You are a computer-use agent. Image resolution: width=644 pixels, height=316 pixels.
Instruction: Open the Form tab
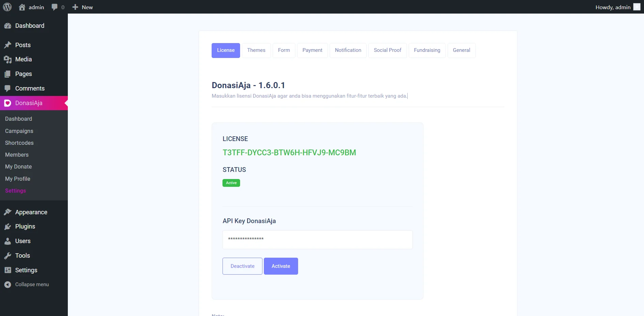click(x=284, y=50)
